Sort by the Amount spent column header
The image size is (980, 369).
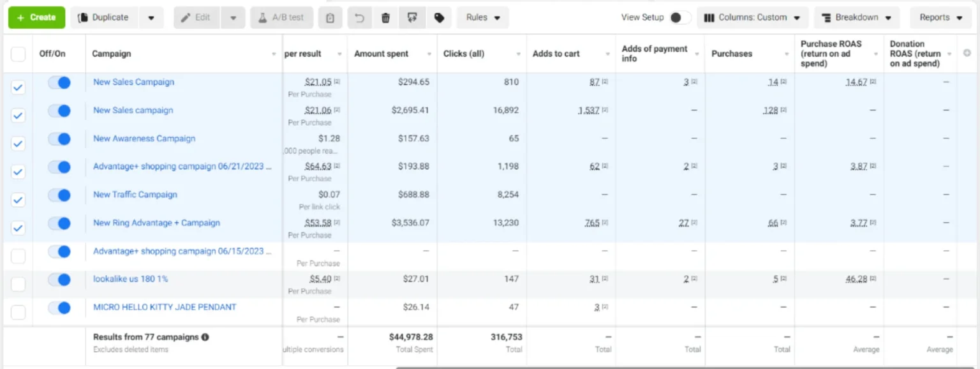click(382, 54)
